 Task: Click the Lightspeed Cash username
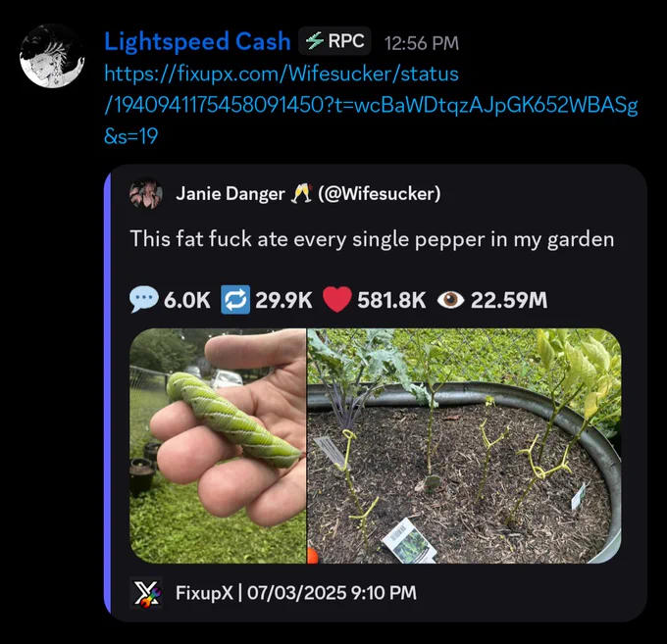197,41
